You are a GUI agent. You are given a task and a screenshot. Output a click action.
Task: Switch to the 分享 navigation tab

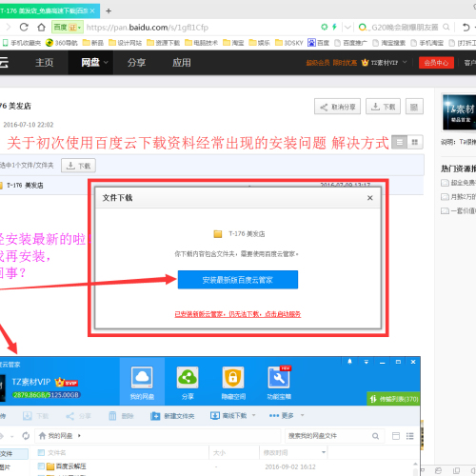coord(136,62)
